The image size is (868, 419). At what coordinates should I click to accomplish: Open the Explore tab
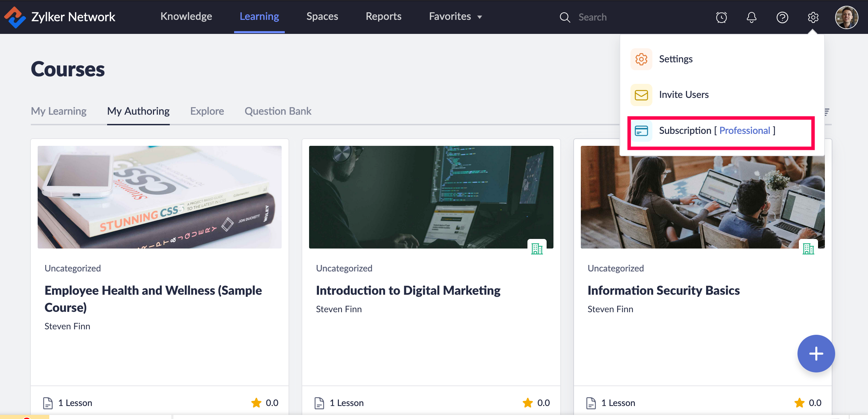tap(207, 111)
